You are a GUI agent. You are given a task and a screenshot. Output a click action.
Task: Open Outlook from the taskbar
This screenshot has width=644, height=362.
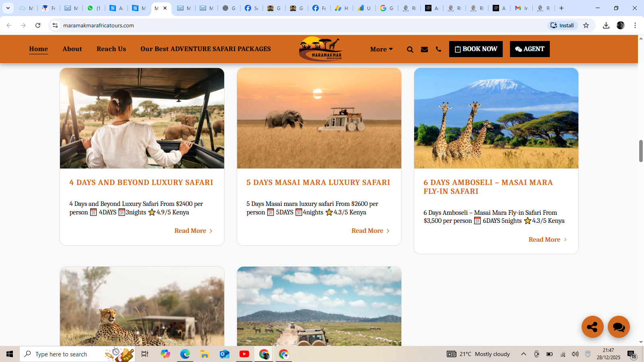[225, 354]
